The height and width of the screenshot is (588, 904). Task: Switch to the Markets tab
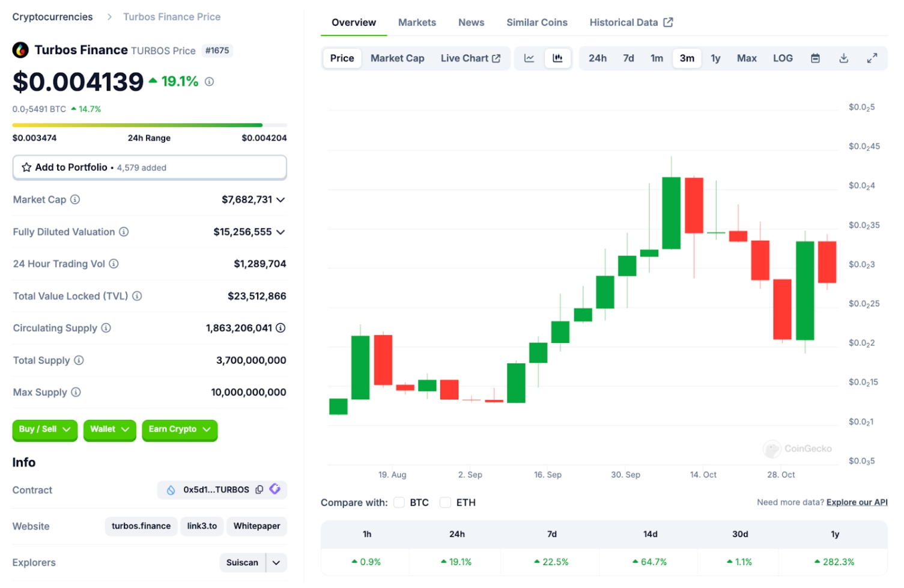tap(417, 22)
